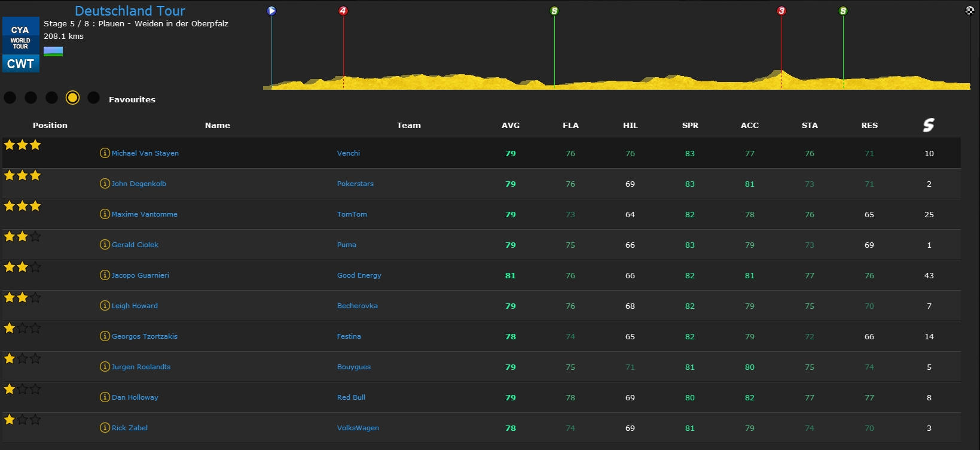Viewport: 980px width, 450px height.
Task: Select the second green sprint marker
Action: pos(843,11)
